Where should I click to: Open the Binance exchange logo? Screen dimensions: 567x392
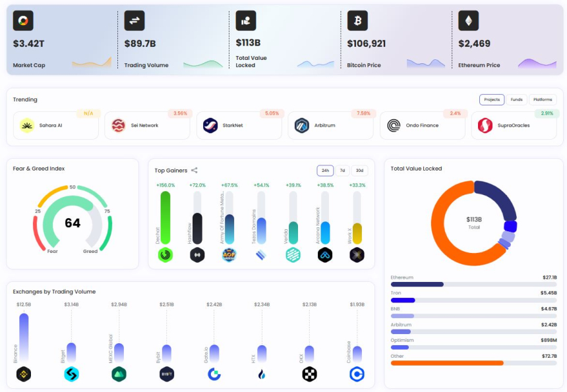tap(24, 374)
